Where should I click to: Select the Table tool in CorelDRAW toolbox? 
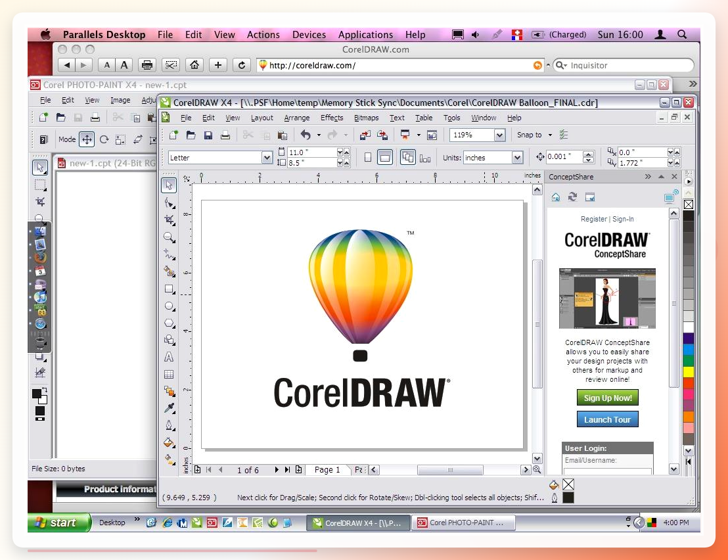[169, 374]
